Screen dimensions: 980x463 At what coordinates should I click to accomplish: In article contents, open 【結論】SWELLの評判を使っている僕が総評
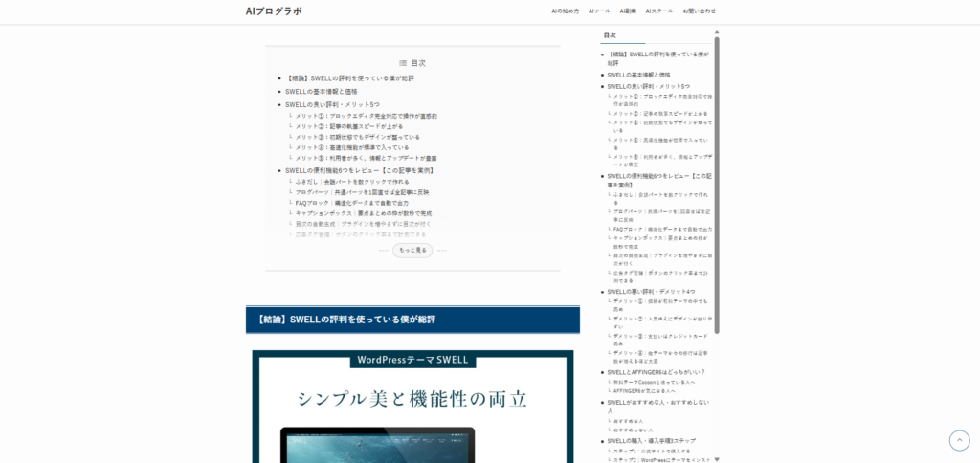pos(349,78)
